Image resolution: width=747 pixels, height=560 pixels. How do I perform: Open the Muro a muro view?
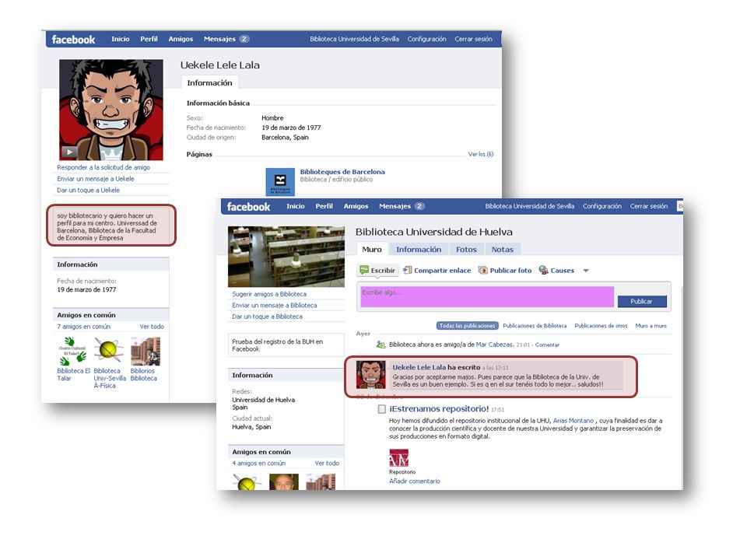tap(651, 326)
